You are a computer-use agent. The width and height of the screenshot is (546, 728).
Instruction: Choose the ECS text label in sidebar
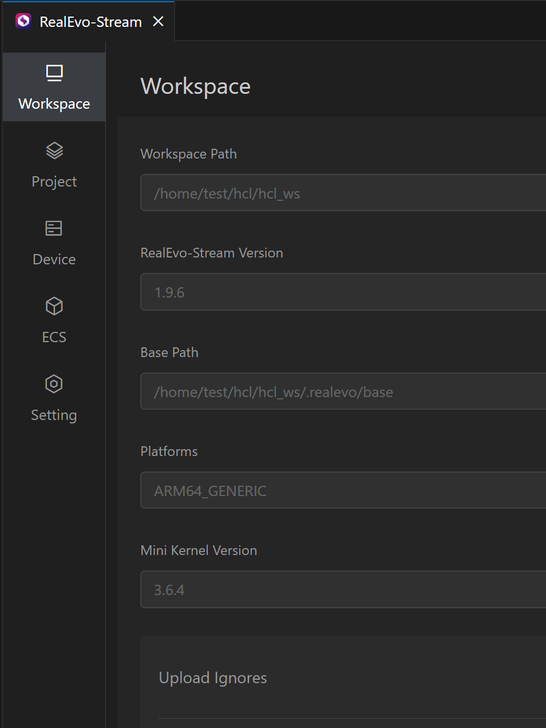[54, 337]
